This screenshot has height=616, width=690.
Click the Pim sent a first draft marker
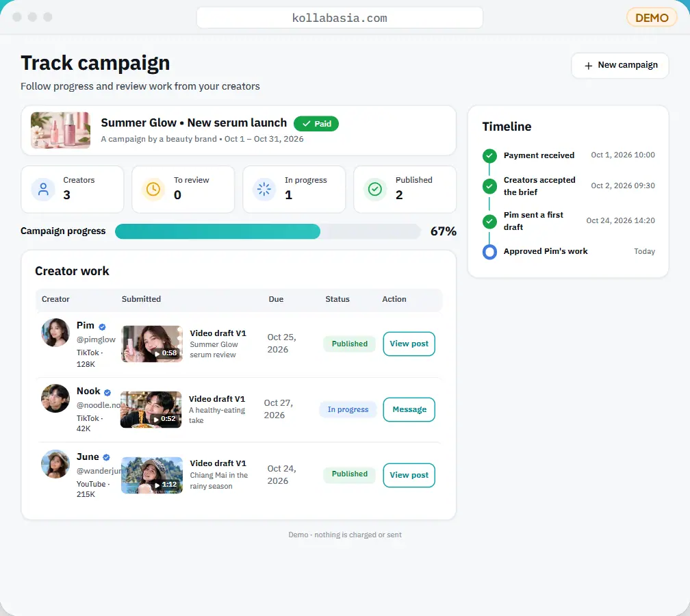pos(489,221)
